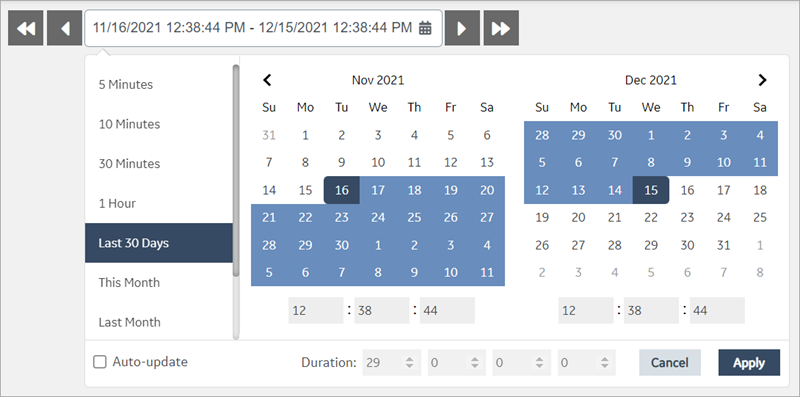
Task: Select December 22 in the Dec calendar
Action: point(651,217)
